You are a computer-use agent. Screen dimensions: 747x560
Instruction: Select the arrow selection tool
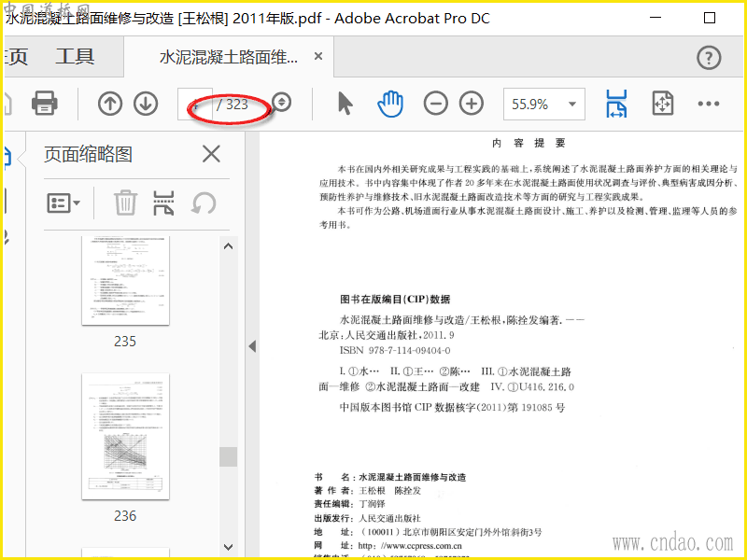click(345, 104)
